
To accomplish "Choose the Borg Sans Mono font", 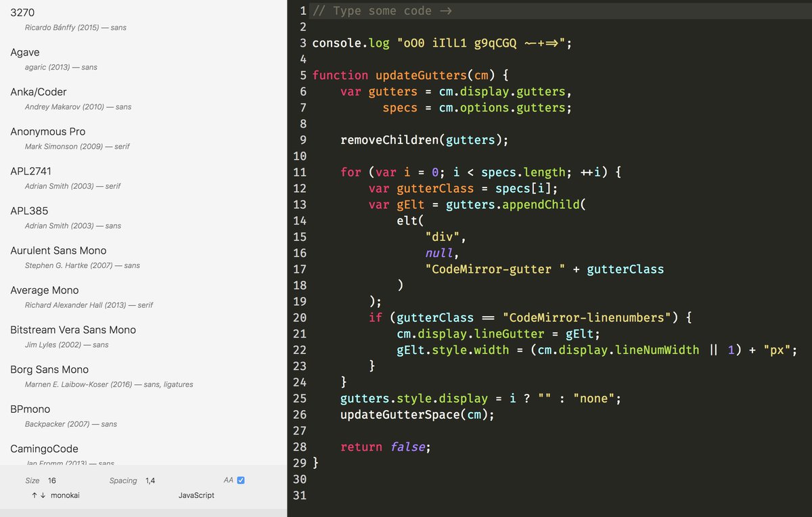I will pyautogui.click(x=49, y=369).
